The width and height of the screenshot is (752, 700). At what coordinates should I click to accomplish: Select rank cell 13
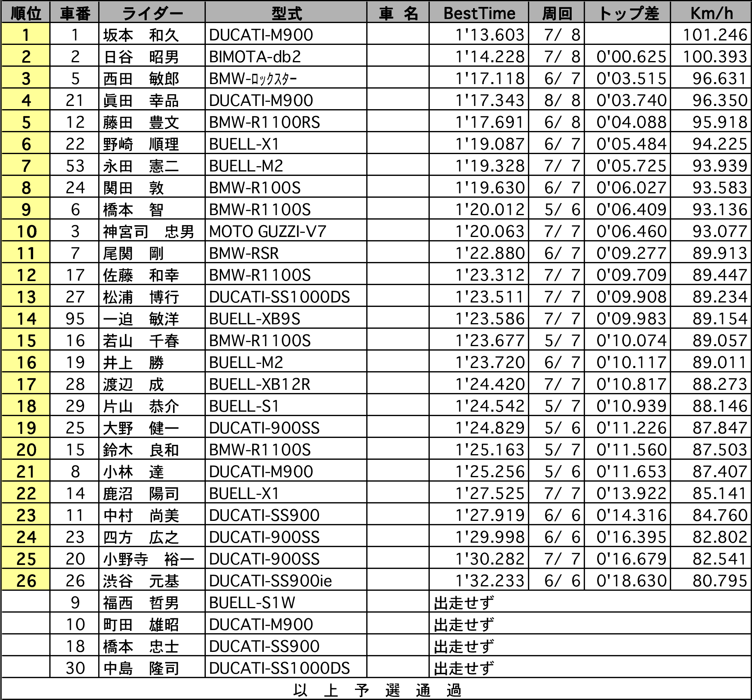pyautogui.click(x=26, y=297)
